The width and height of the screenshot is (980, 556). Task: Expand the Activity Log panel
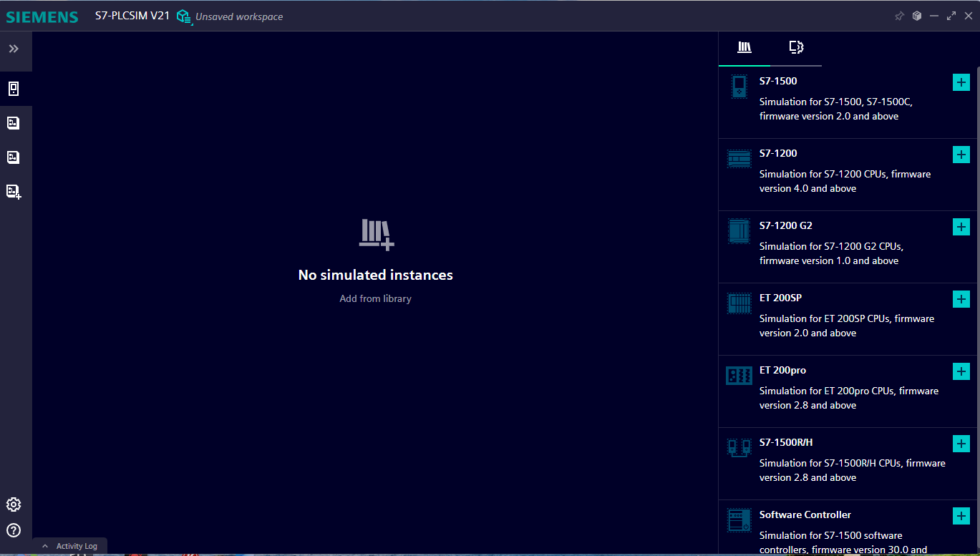click(x=69, y=546)
